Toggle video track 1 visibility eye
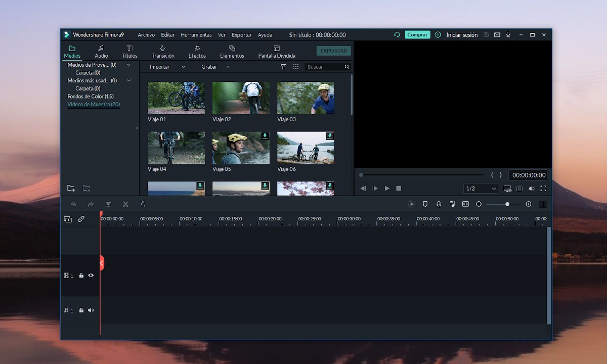Viewport: 607px width, 364px height. click(91, 276)
